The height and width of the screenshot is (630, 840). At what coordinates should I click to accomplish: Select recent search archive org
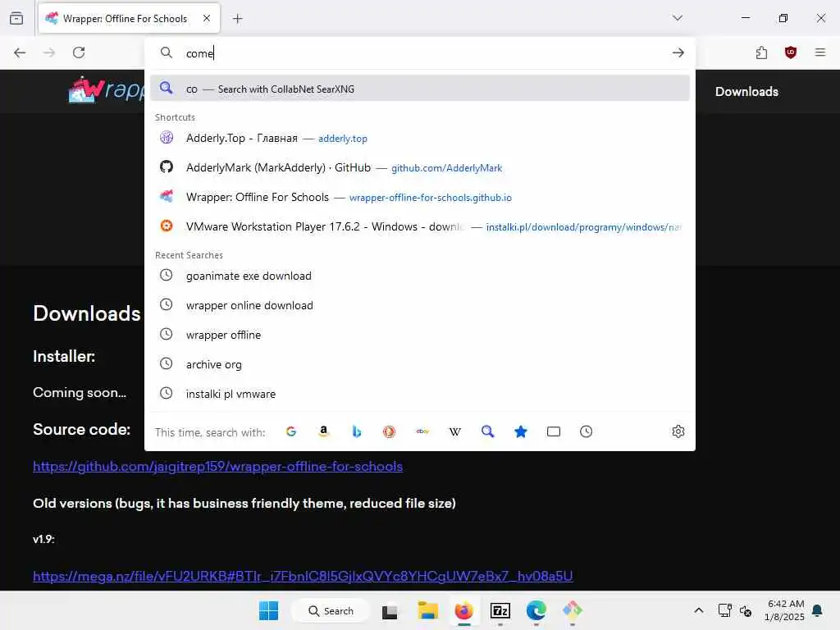420,364
